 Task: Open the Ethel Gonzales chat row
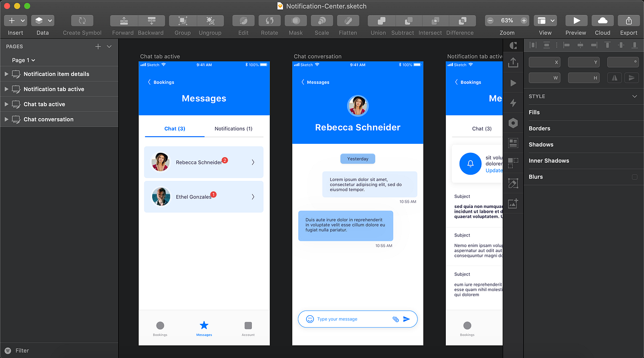click(204, 197)
